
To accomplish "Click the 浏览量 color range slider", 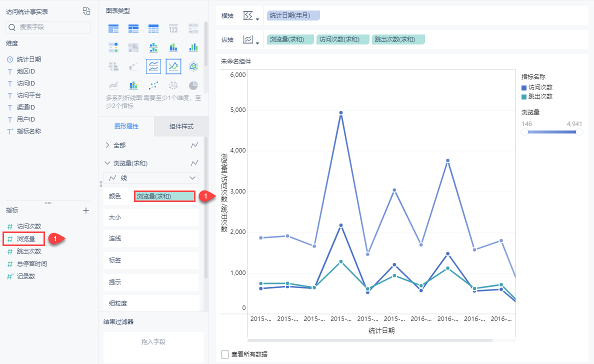I will coord(552,132).
